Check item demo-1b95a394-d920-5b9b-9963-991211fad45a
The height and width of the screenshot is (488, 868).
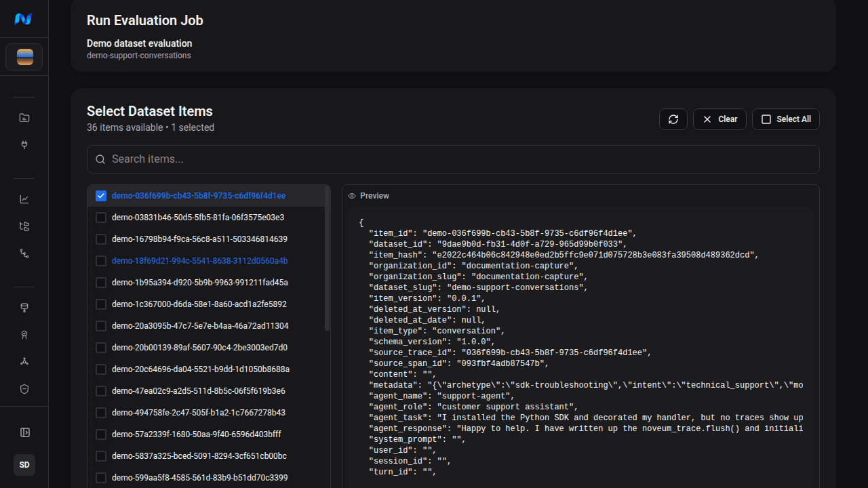point(101,283)
